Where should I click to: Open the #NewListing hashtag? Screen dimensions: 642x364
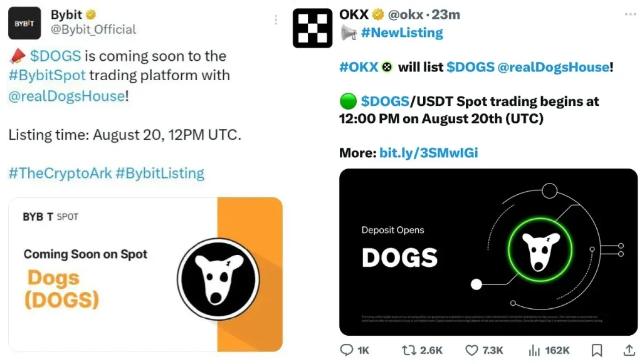tap(402, 33)
